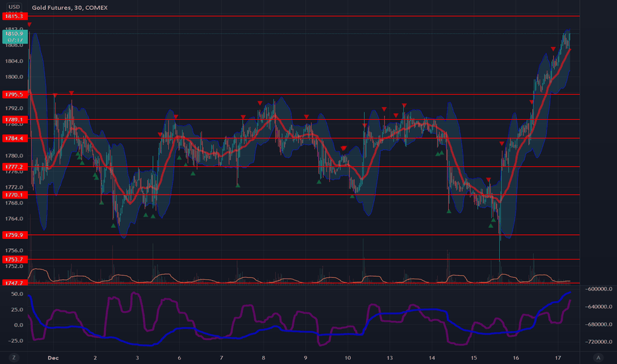
Task: Click the 1789.1 red level label
Action: point(15,120)
